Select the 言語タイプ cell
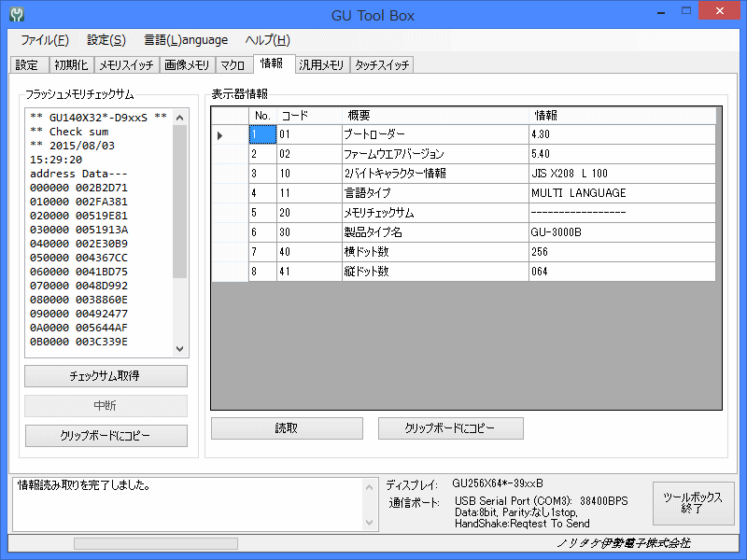 435,193
